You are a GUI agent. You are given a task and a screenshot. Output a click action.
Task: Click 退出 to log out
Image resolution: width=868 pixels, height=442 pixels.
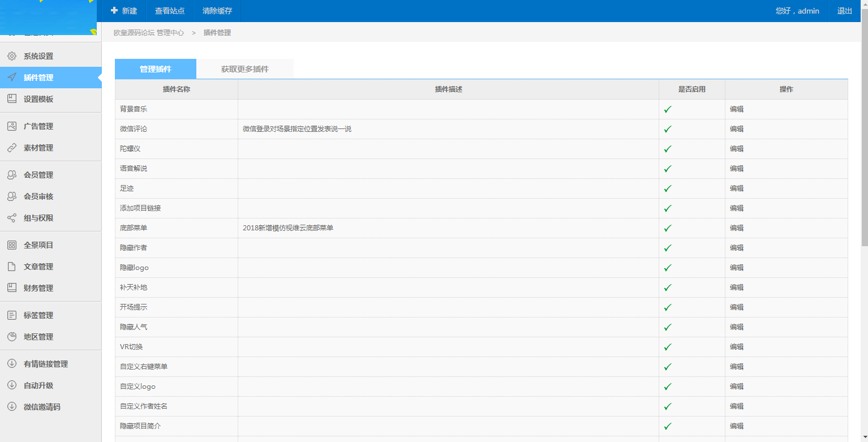click(844, 11)
